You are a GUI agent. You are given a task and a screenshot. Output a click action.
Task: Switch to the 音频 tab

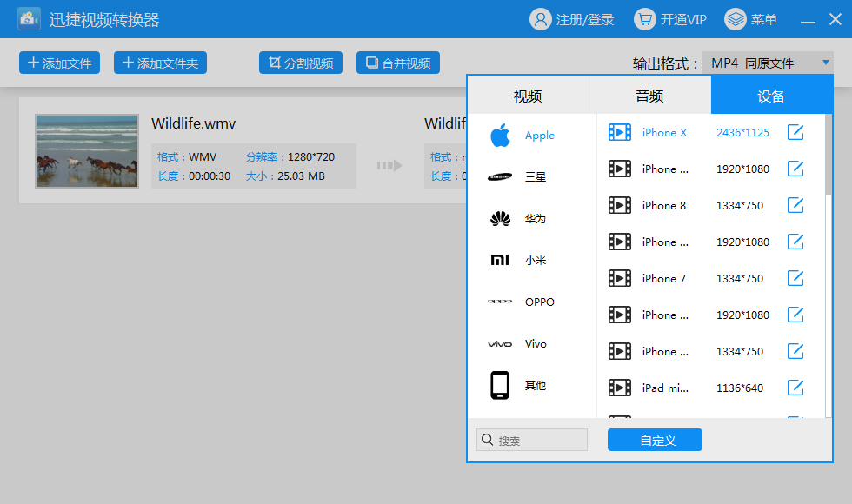coord(650,96)
